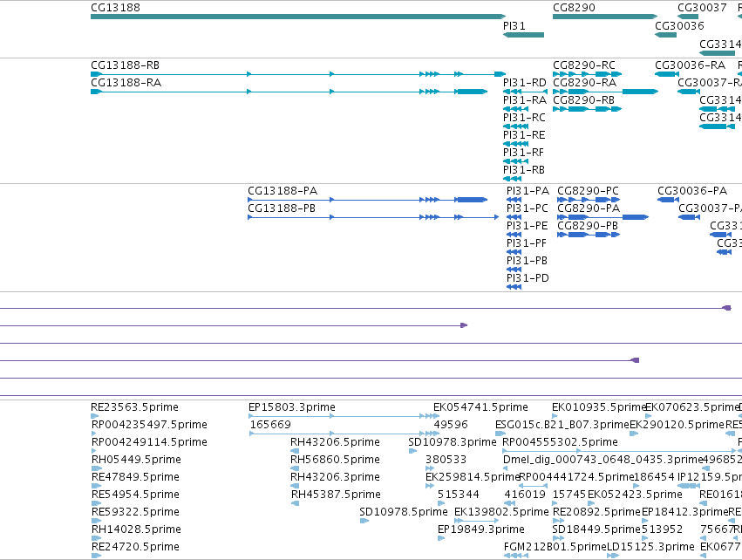Click the RH45387.5prime EST label
Image resolution: width=742 pixels, height=560 pixels.
[x=336, y=495]
